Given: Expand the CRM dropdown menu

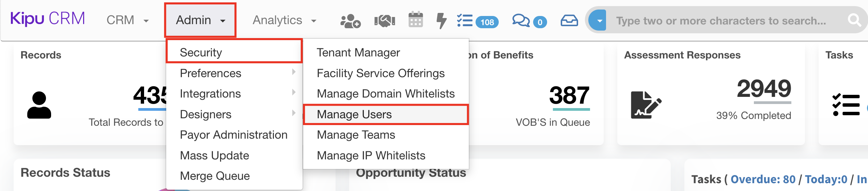Looking at the screenshot, I should (x=128, y=20).
